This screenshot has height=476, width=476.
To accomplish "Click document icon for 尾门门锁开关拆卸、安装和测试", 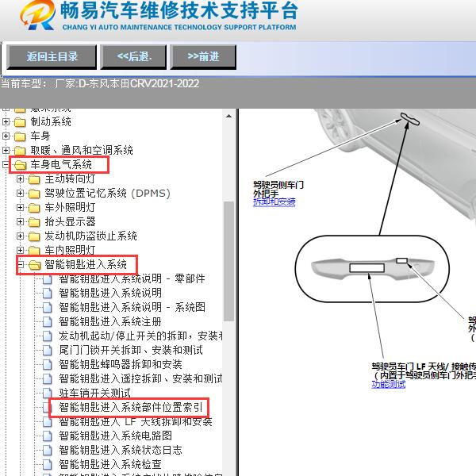I will 48,350.
